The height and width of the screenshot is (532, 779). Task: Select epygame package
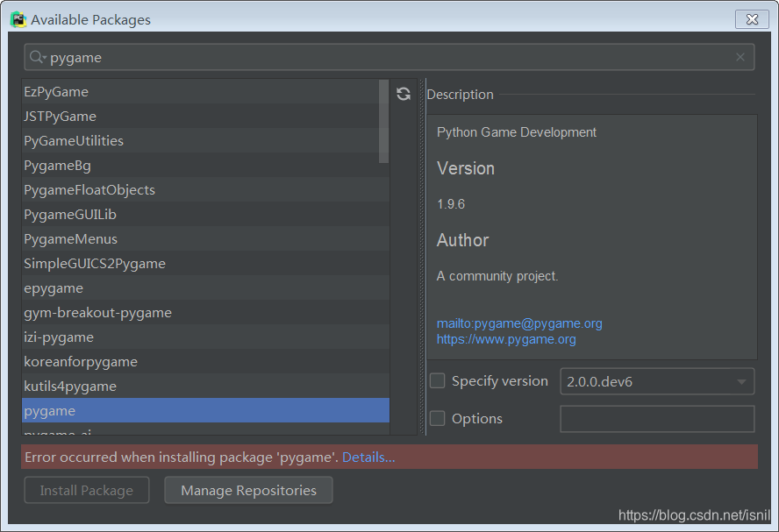click(205, 287)
